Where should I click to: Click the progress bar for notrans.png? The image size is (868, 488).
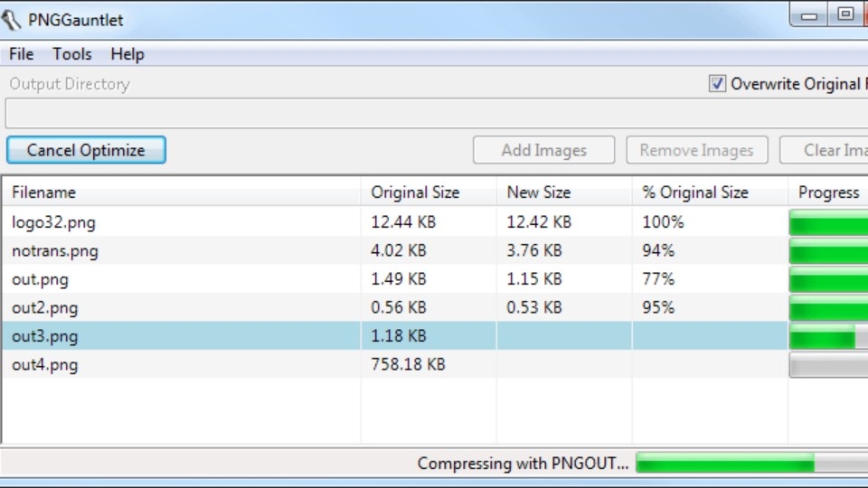(829, 251)
